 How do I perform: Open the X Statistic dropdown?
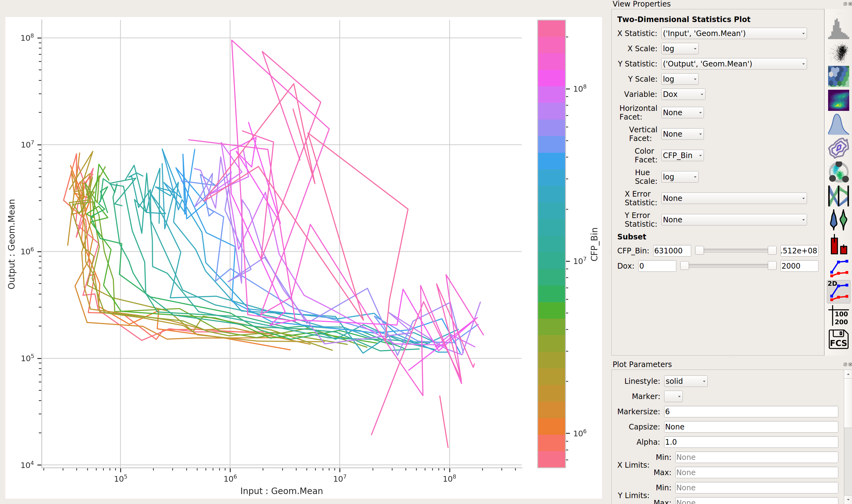click(734, 33)
